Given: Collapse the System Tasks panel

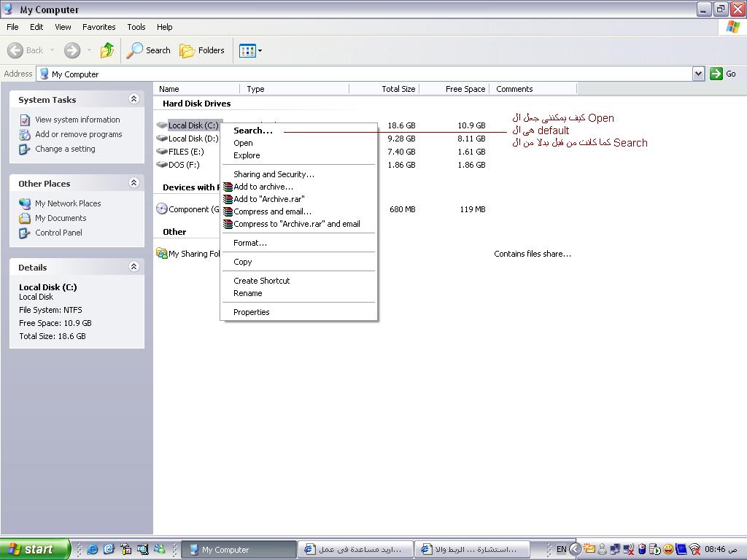Looking at the screenshot, I should 134,99.
